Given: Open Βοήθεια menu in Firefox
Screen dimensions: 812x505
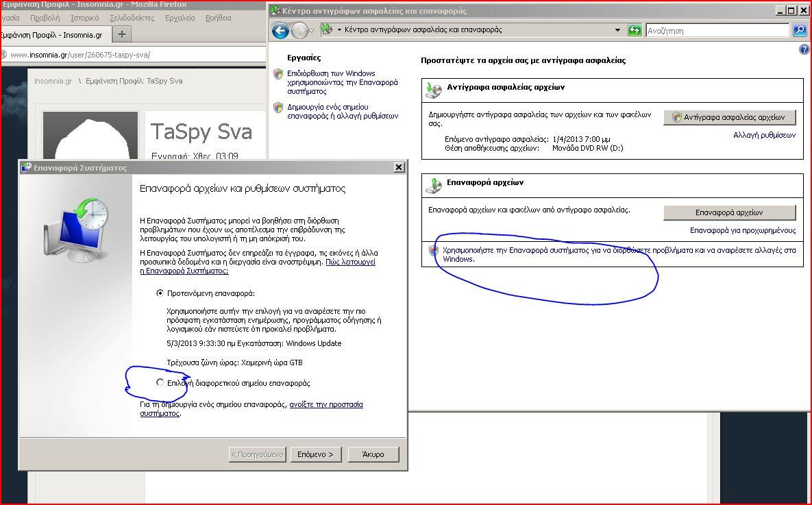Looking at the screenshot, I should 218,18.
